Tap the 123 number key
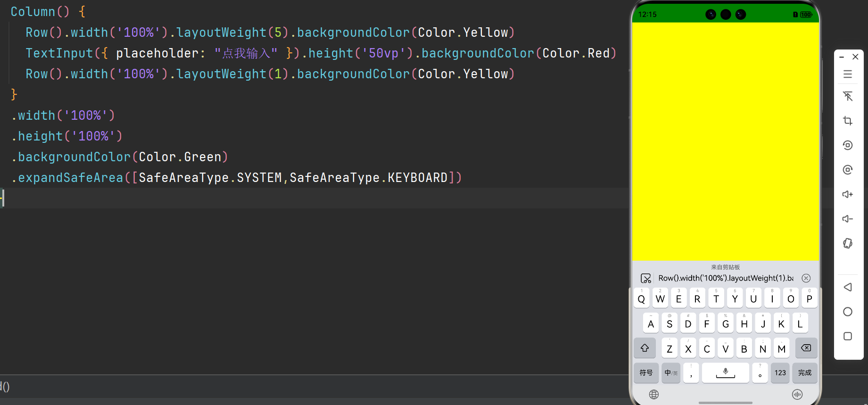 780,373
